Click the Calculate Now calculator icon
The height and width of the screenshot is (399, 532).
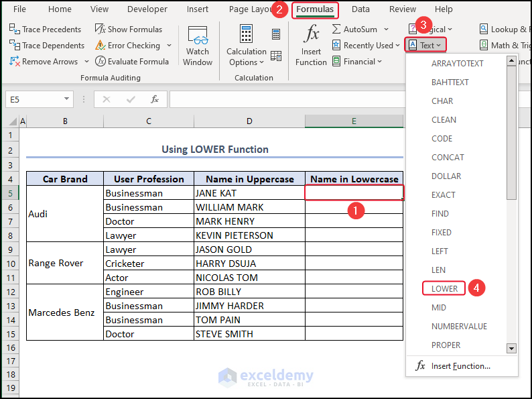(x=276, y=34)
